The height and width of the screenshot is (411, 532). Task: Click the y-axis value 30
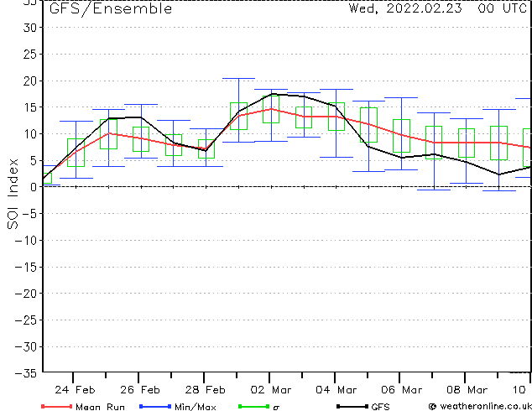pos(30,28)
